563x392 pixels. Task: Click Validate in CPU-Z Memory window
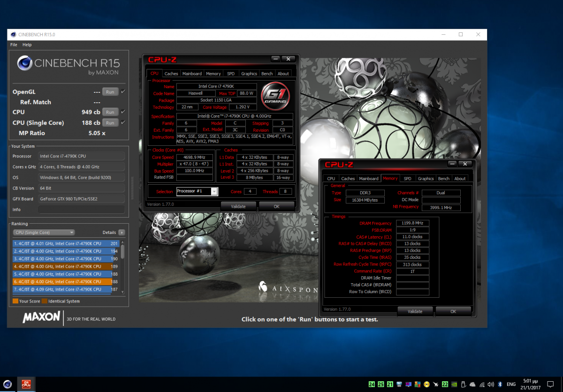[415, 311]
